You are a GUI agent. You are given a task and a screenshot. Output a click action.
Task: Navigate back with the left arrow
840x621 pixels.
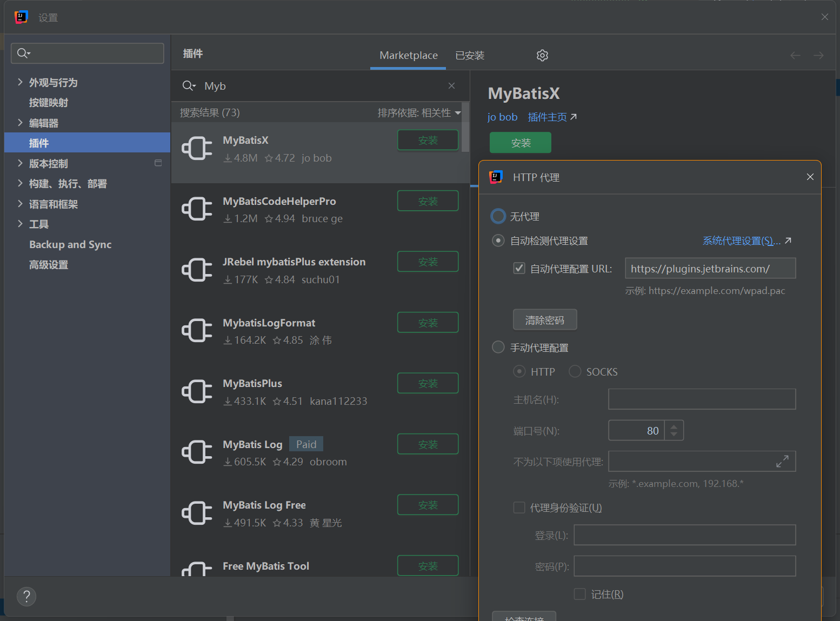coord(795,55)
